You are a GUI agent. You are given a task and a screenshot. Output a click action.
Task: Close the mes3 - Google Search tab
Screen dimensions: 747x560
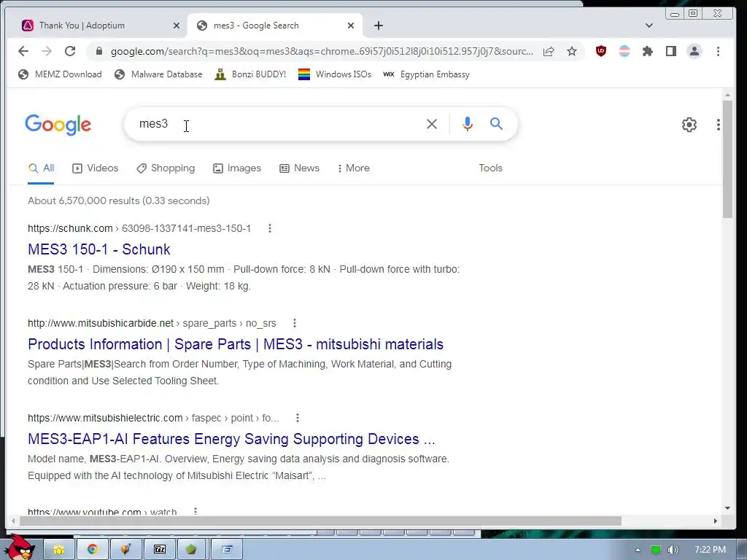pyautogui.click(x=351, y=26)
